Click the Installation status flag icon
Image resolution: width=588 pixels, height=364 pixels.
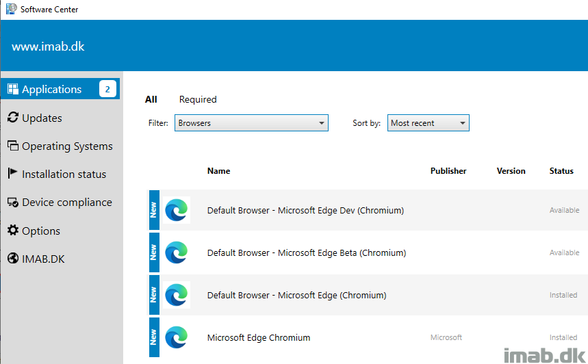pos(12,173)
